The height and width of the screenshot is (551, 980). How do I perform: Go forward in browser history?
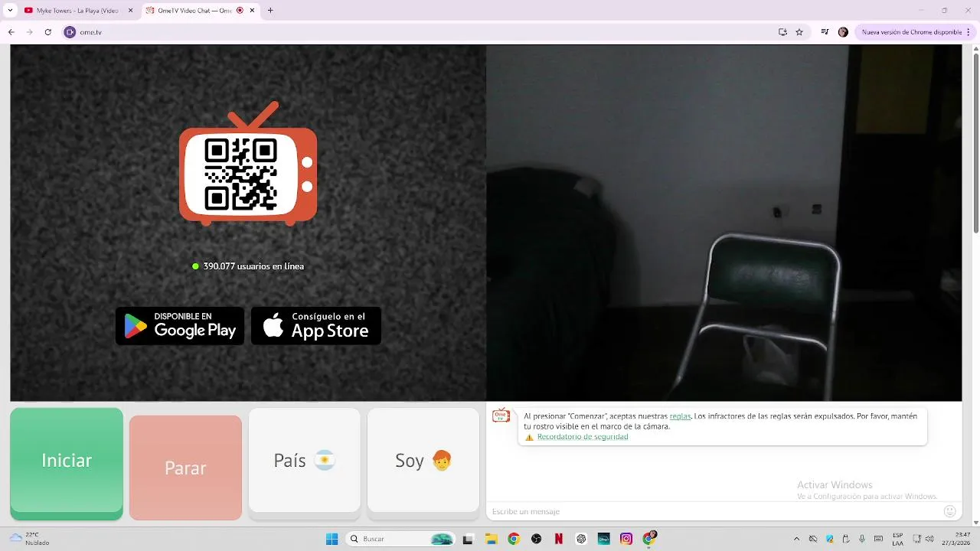(29, 32)
